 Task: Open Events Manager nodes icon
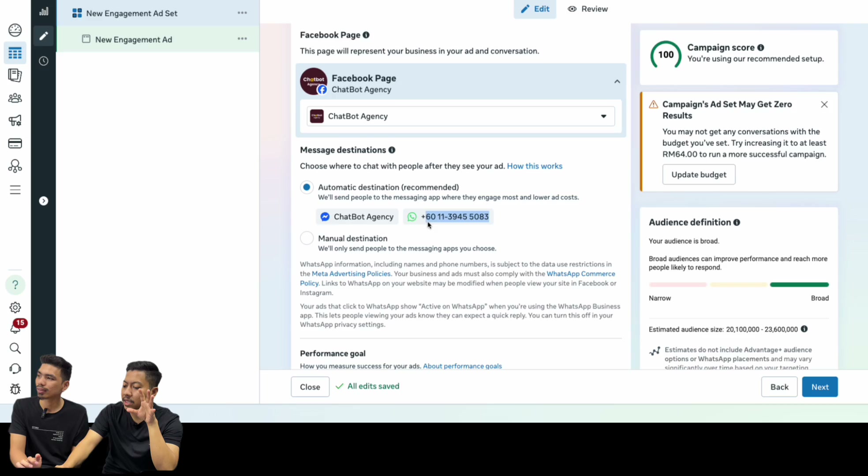tap(15, 166)
